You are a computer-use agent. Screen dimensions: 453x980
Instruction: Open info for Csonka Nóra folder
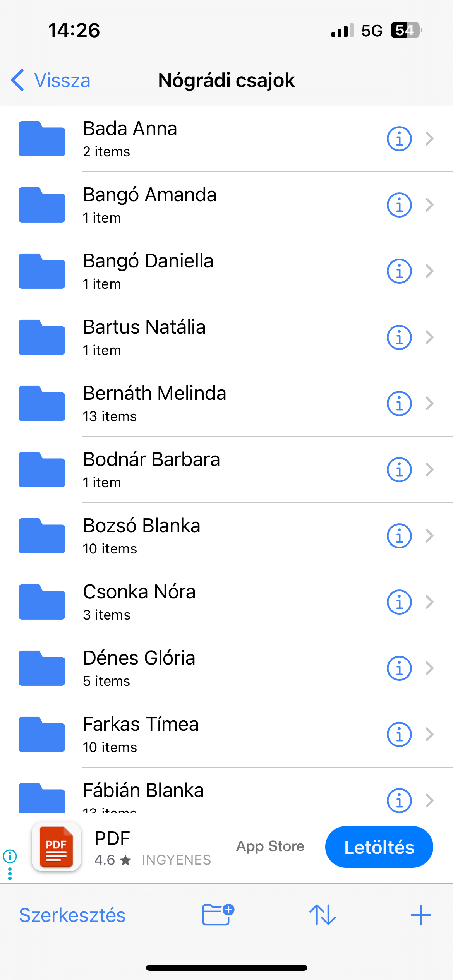pyautogui.click(x=399, y=602)
